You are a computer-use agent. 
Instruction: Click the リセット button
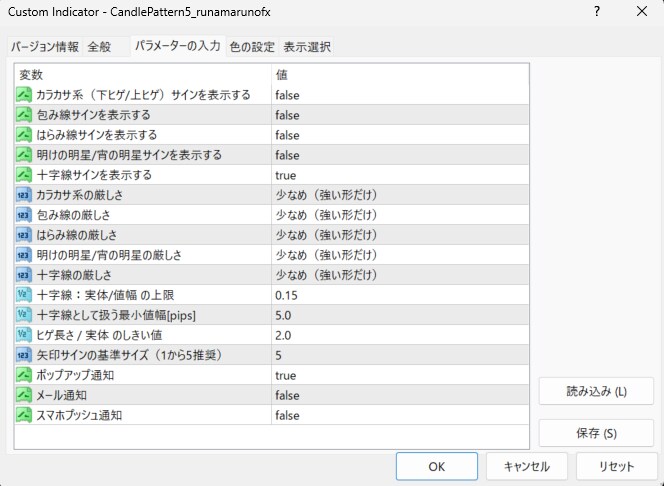point(617,467)
